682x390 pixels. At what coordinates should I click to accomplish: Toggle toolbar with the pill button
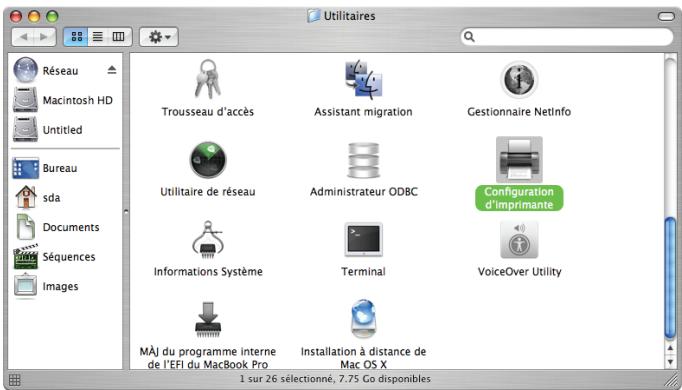coord(666,16)
